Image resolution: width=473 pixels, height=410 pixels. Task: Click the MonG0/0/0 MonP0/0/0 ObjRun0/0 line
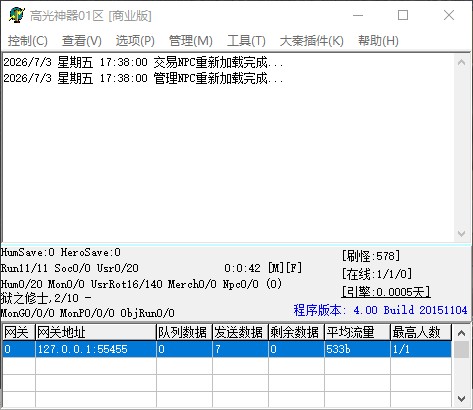[88, 313]
